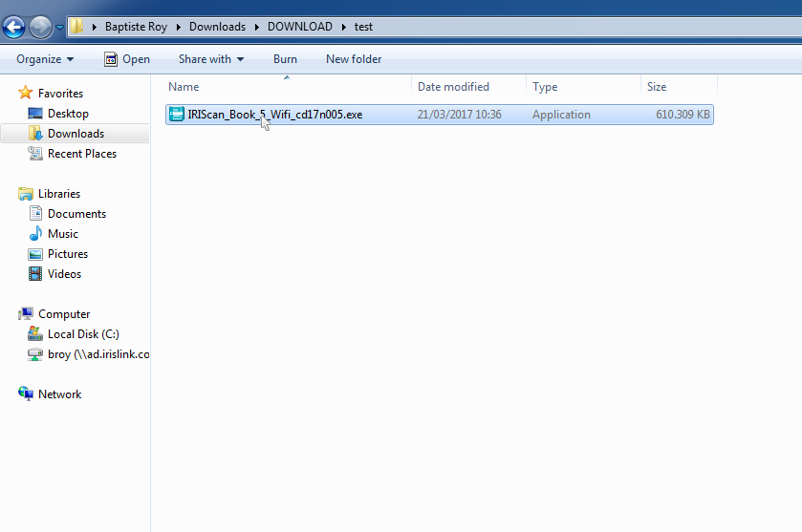Go back with the Back arrow button
The image size is (802, 532).
tap(13, 27)
